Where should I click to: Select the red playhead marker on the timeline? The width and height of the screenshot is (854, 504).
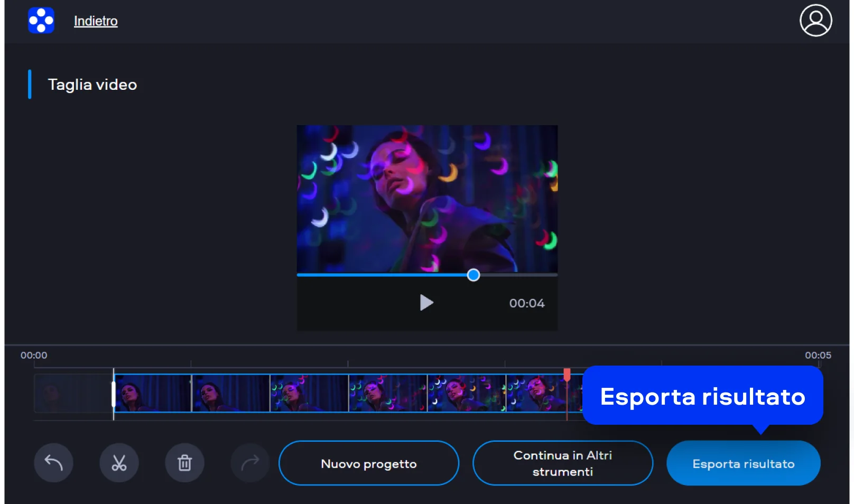567,375
